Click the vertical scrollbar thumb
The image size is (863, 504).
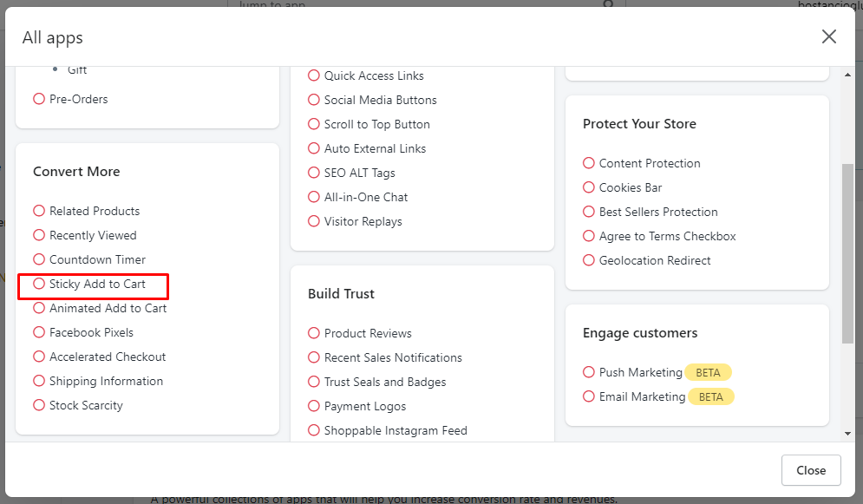847,252
